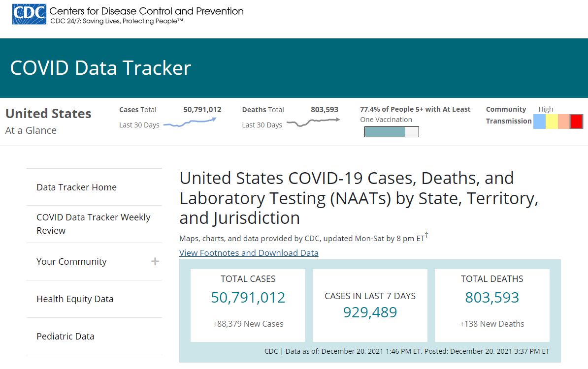Select the Total Cases card
588x369 pixels.
[248, 306]
